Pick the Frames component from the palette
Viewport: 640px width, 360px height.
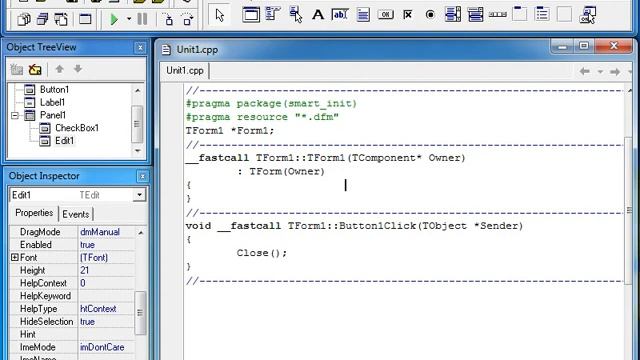click(251, 15)
